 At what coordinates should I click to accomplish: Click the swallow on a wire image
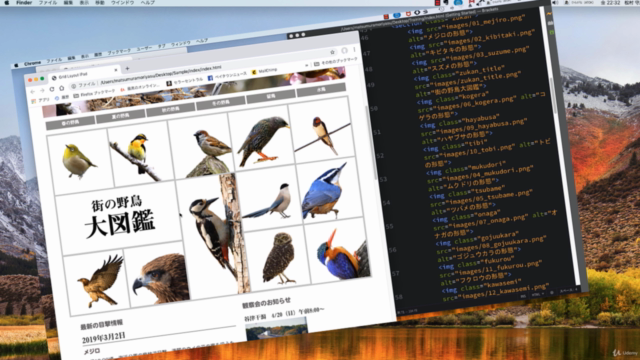(x=322, y=131)
